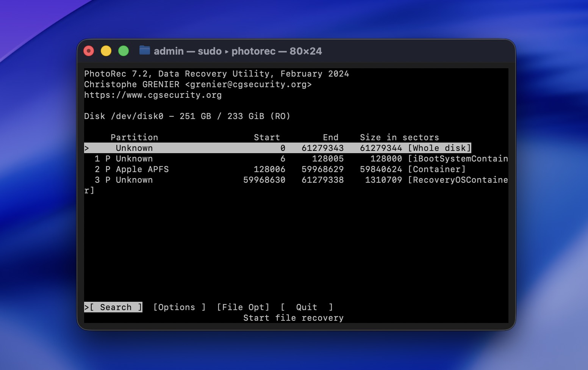588x370 pixels.
Task: Click the 'Size in sectors' column header
Action: [x=399, y=137]
